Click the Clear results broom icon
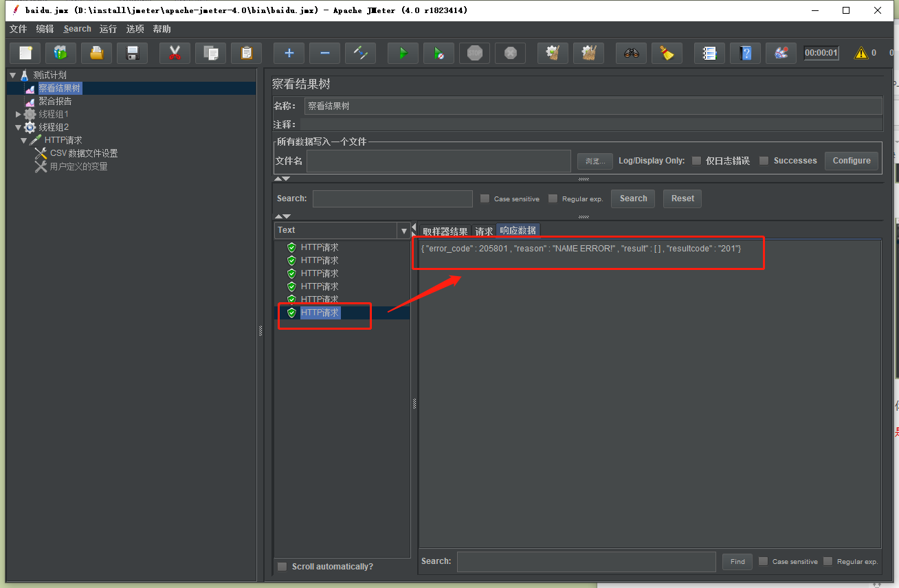This screenshot has height=588, width=899. (x=553, y=53)
